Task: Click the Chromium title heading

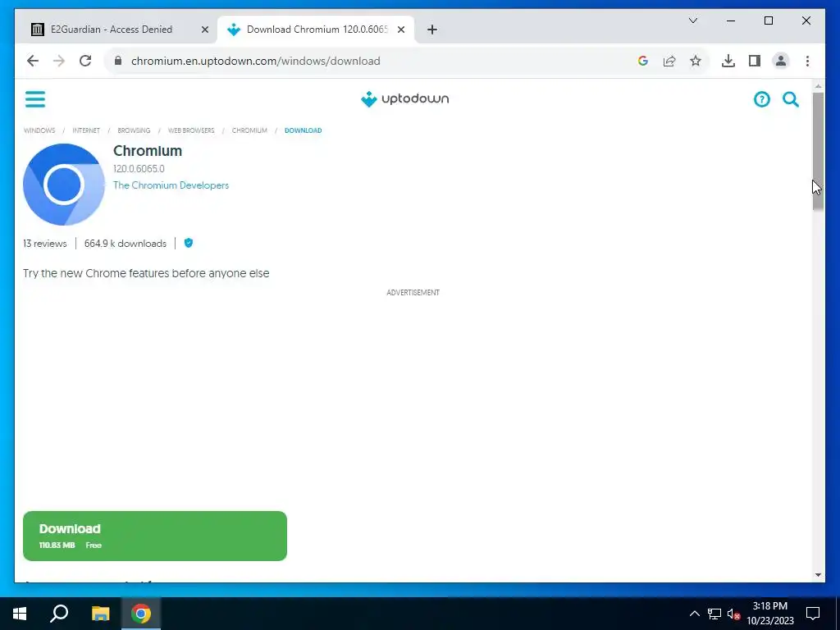Action: (x=148, y=151)
